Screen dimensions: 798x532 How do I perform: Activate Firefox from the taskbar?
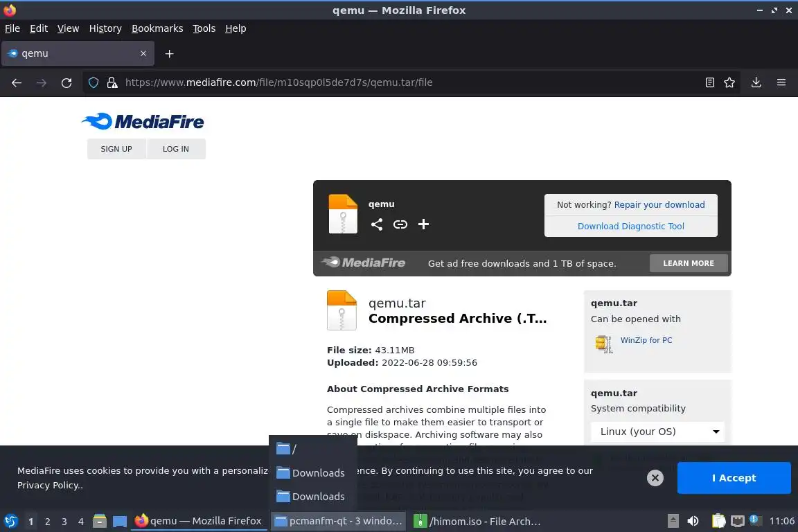pyautogui.click(x=199, y=521)
